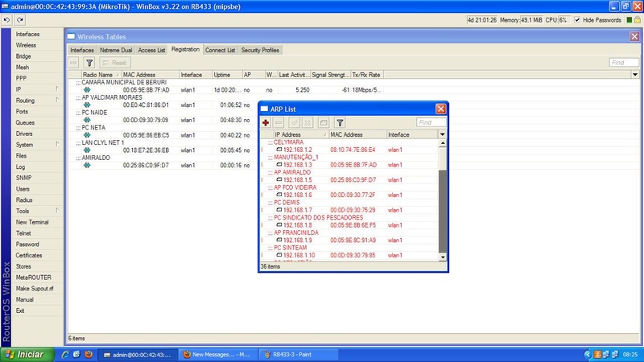644x362 pixels.
Task: Open the column dropdown in ARP List
Action: click(x=442, y=134)
